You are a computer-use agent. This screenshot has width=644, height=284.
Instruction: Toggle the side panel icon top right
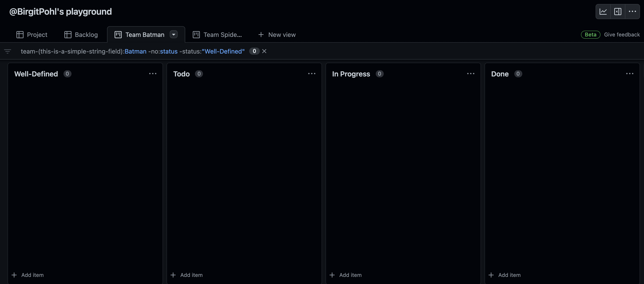618,11
